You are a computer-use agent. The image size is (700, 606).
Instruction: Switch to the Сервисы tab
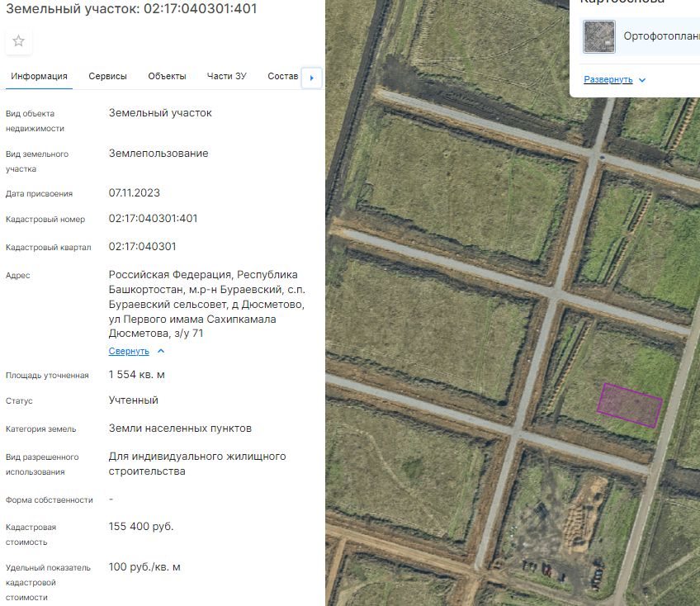(x=107, y=76)
